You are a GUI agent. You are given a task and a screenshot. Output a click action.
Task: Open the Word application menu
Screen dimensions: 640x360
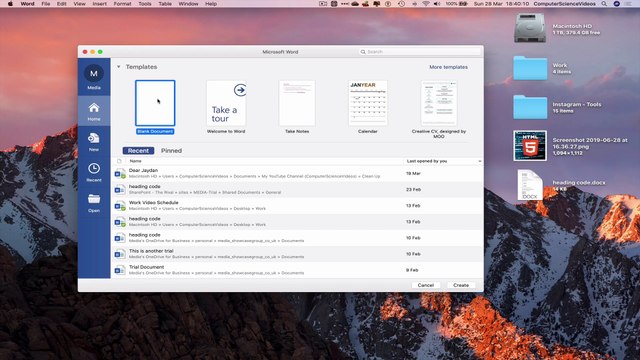(27, 4)
